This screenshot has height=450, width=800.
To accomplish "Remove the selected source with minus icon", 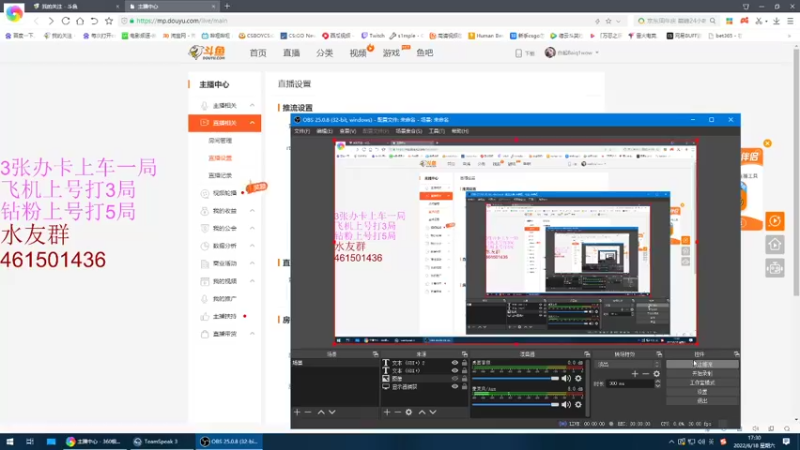I will coord(397,412).
